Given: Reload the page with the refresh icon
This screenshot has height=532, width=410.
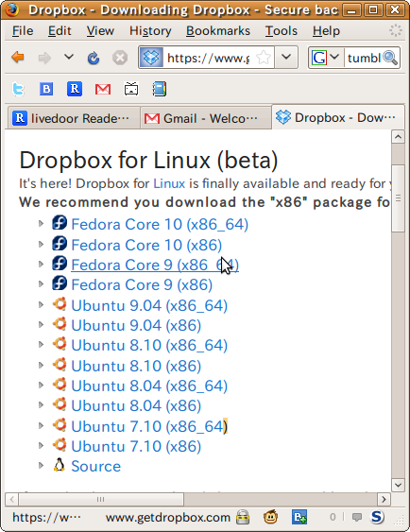Looking at the screenshot, I should pos(94,58).
